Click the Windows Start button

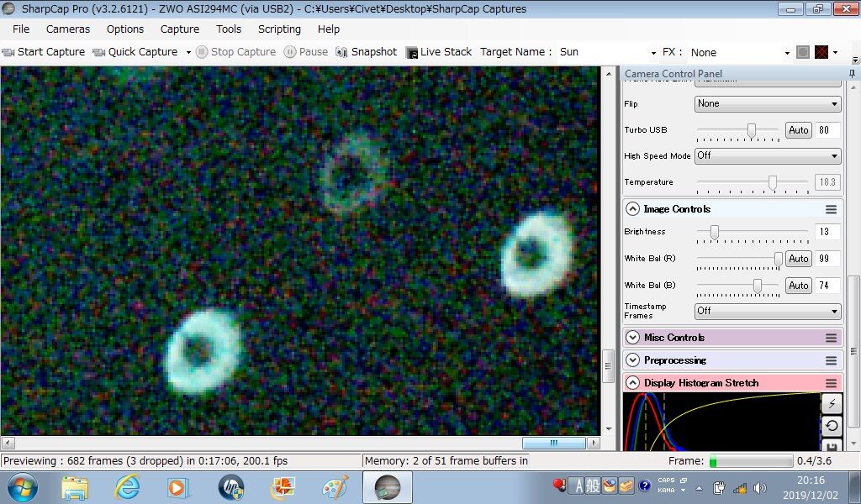tap(23, 487)
